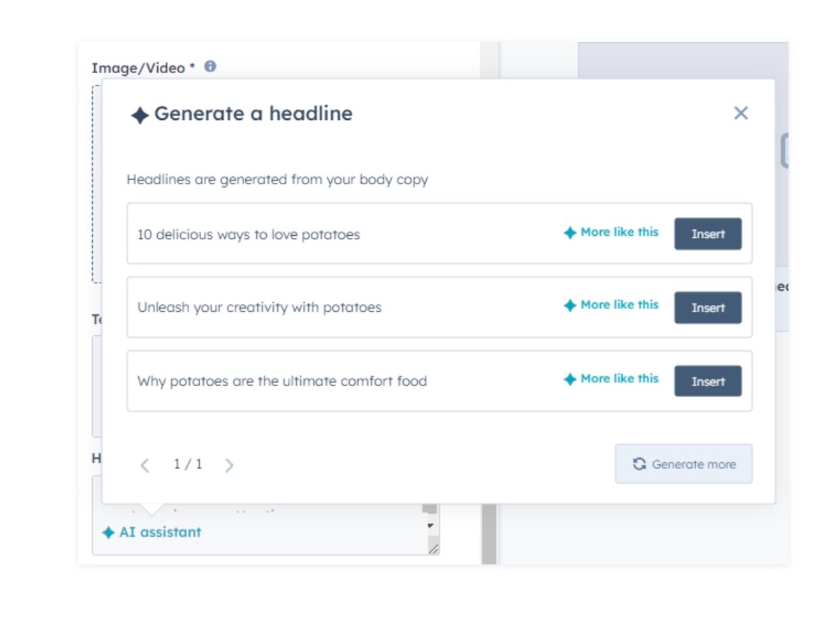Insert 'Unleash your creativity with potatoes' headline
Viewport: 840px width, 622px height.
pos(708,308)
